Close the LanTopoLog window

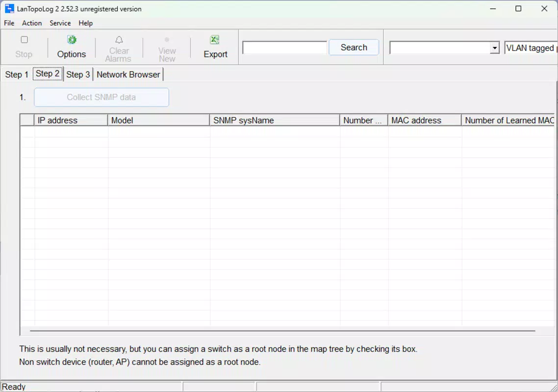point(544,8)
